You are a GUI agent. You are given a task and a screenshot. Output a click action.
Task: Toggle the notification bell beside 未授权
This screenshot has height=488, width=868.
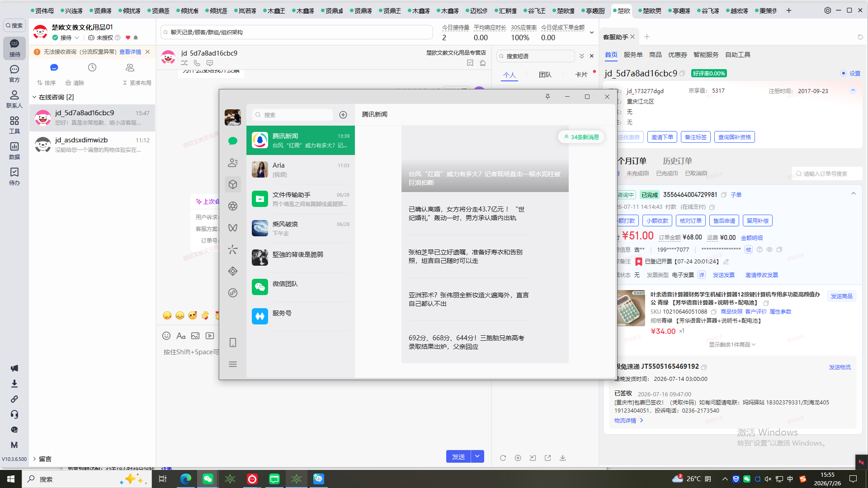[x=136, y=38]
